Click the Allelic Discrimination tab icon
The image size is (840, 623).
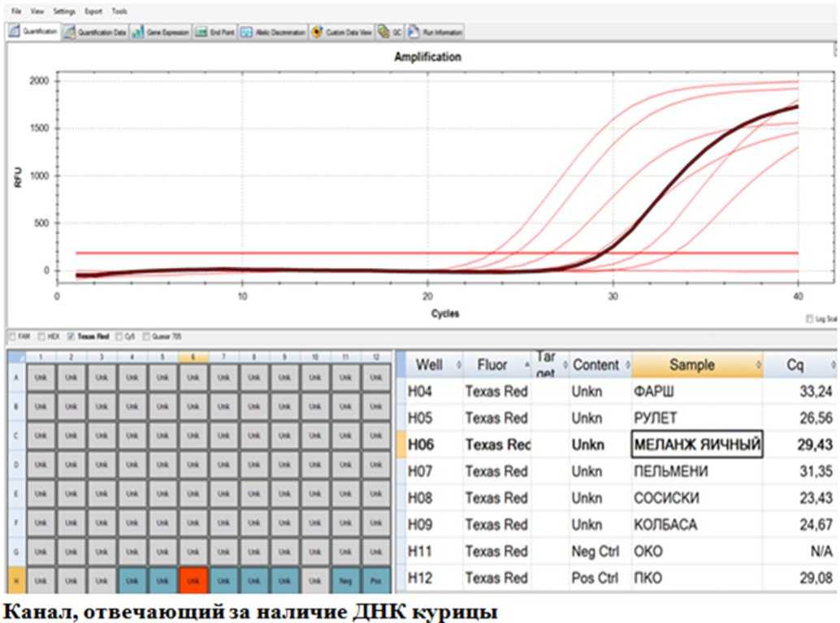point(246,32)
